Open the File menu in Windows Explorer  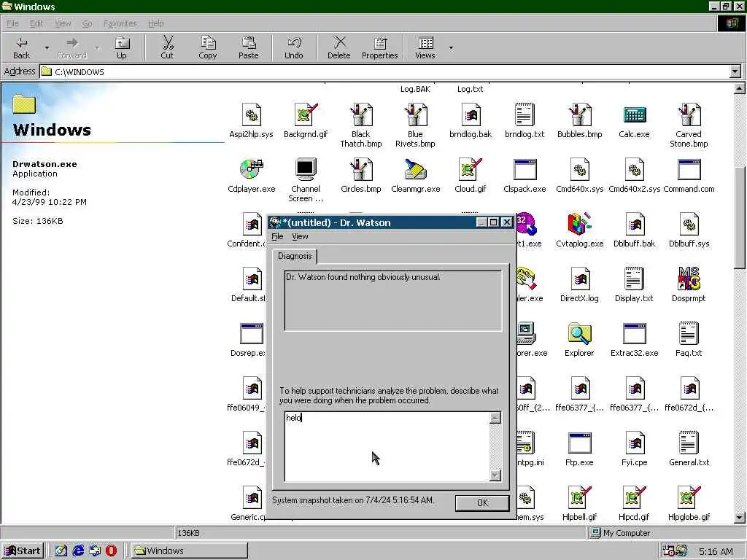12,23
